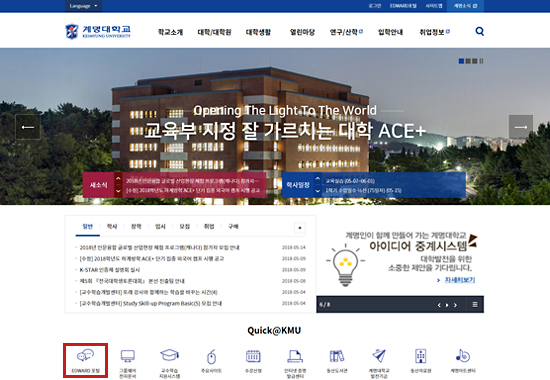Advance the 학사일정 schedule ticker with up arrow
The width and height of the screenshot is (550, 380).
tap(317, 179)
